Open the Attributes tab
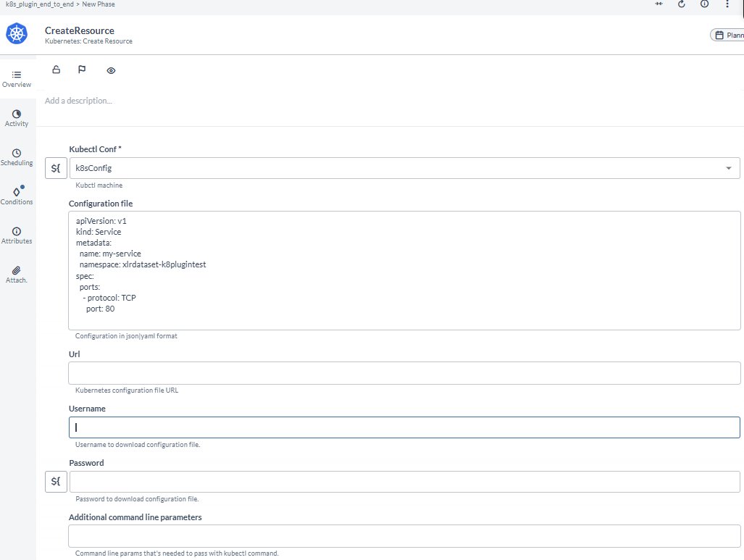744x560 pixels. pyautogui.click(x=17, y=236)
